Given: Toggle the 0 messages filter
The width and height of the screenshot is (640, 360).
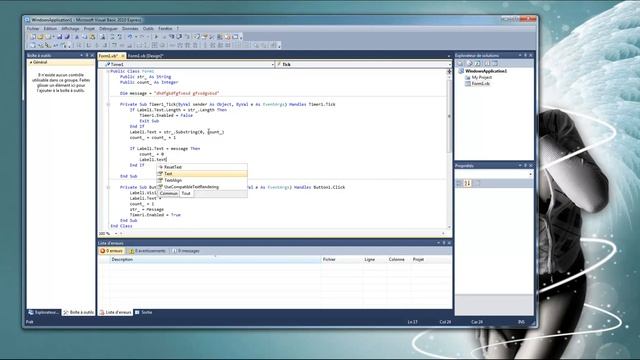Looking at the screenshot, I should pyautogui.click(x=186, y=251).
